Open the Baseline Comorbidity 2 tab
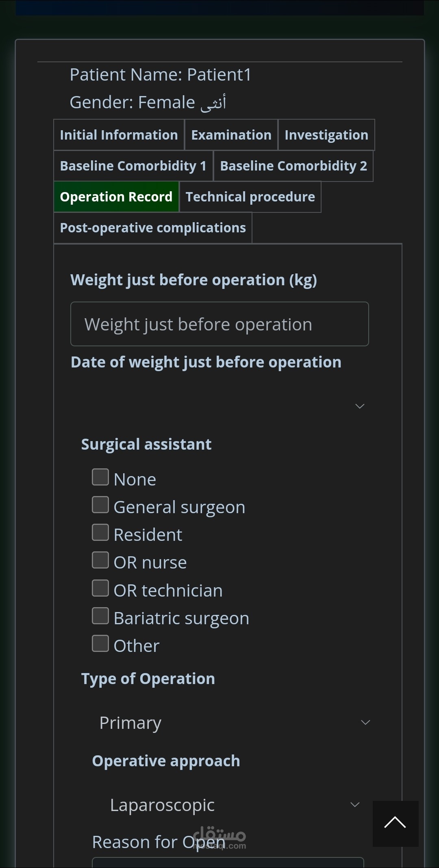This screenshot has width=439, height=868. coord(293,166)
